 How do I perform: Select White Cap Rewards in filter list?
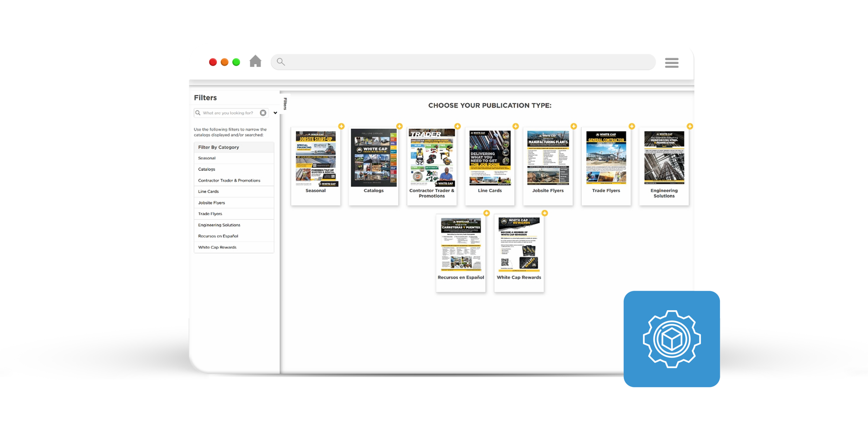(x=234, y=247)
